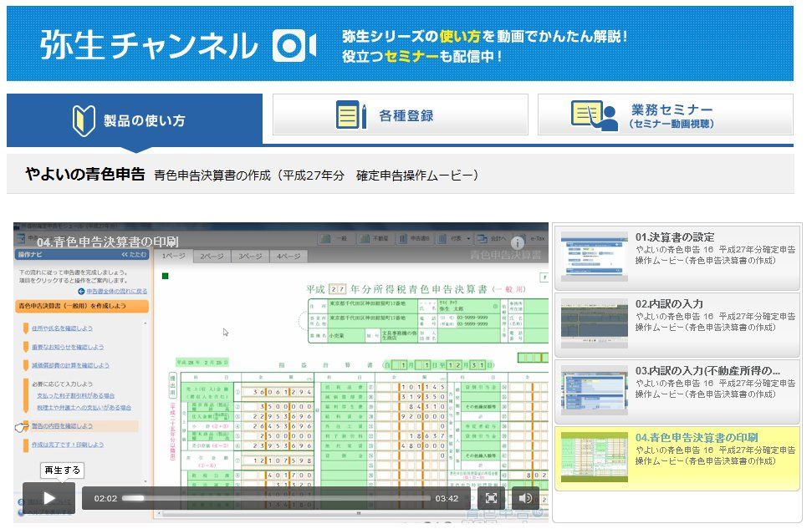Click the 青色申告決算書（一般用）を作成しよう orange header

point(82,306)
